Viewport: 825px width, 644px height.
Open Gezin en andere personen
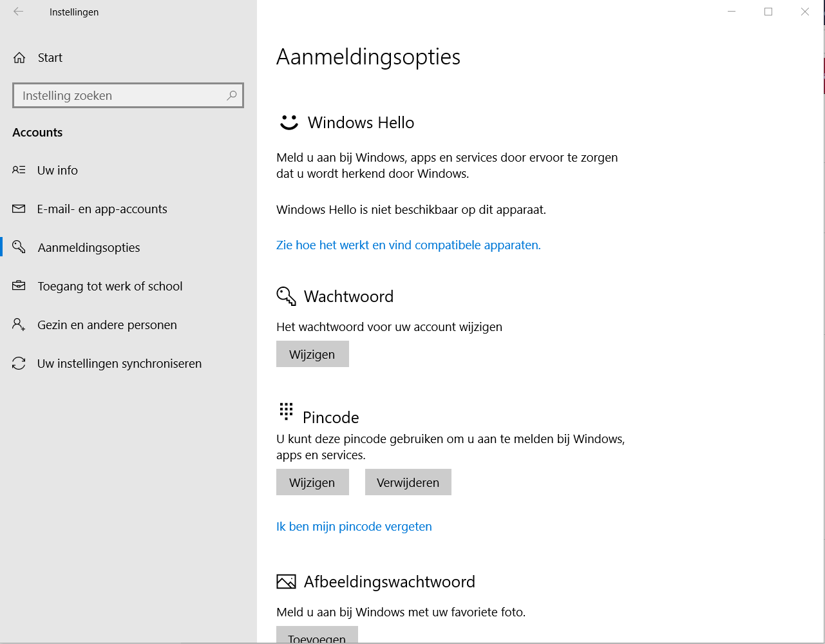coord(128,325)
